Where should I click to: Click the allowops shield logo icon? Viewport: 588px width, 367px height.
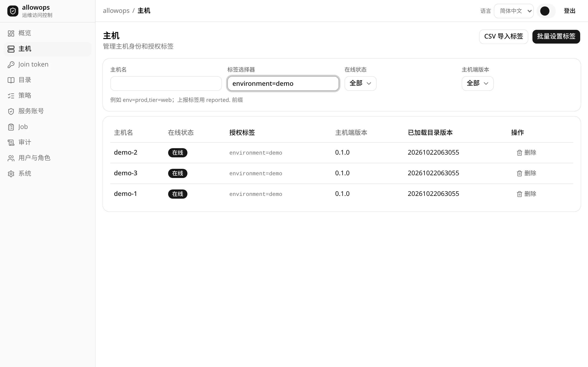click(x=13, y=11)
